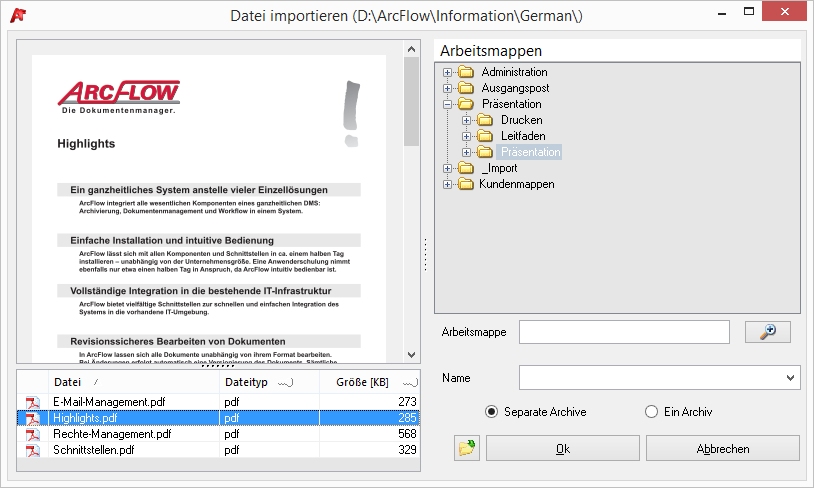Expand the Kundenmappen tree node

(447, 185)
